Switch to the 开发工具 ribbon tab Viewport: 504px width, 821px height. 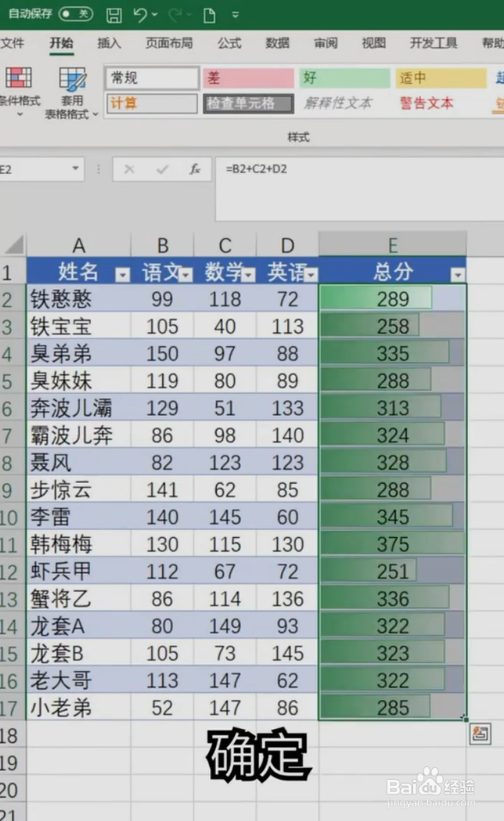coord(434,43)
